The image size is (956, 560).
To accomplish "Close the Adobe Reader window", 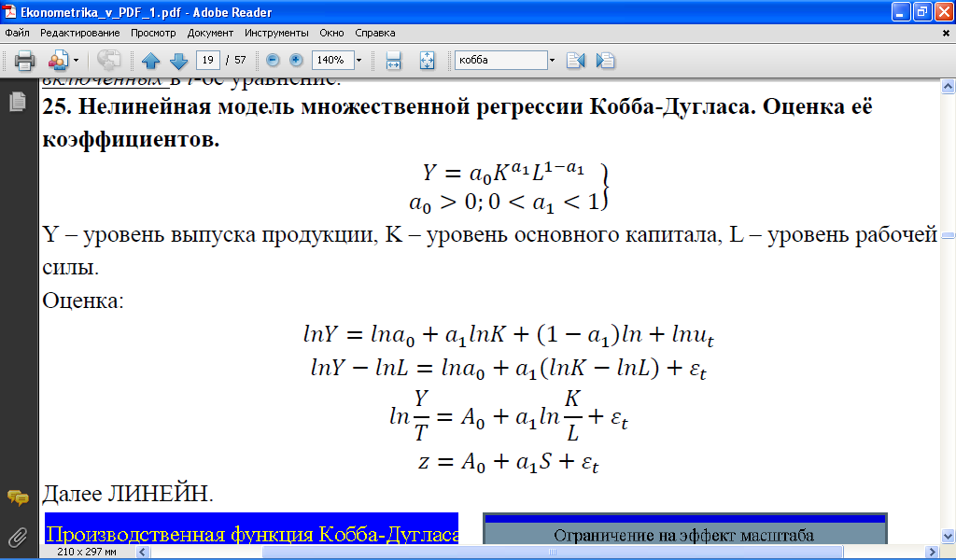I will click(944, 11).
